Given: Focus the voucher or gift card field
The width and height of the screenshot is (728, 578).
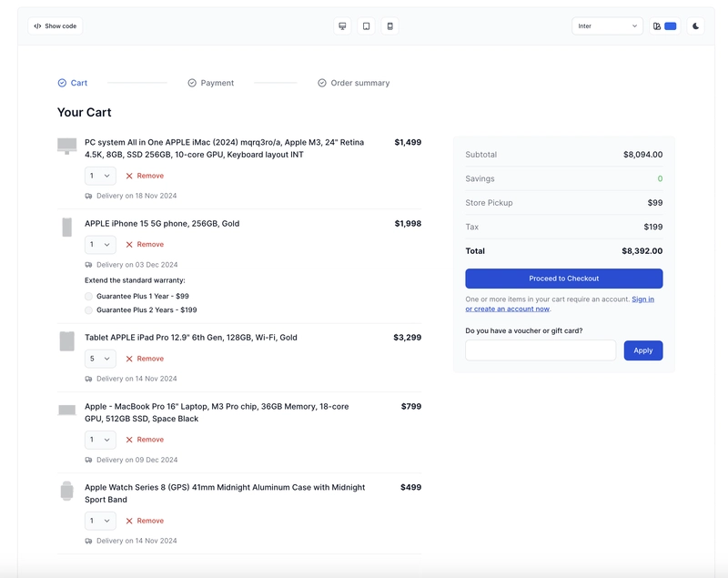Looking at the screenshot, I should (x=541, y=350).
